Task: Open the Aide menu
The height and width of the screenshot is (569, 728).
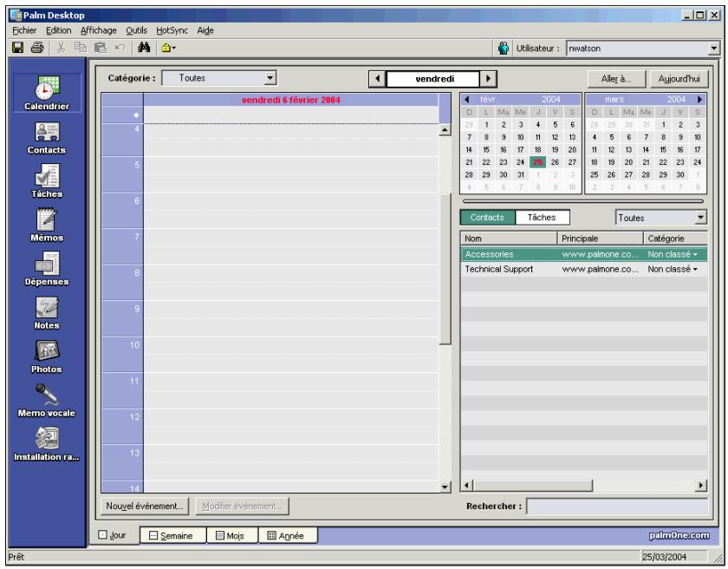Action: click(x=205, y=30)
